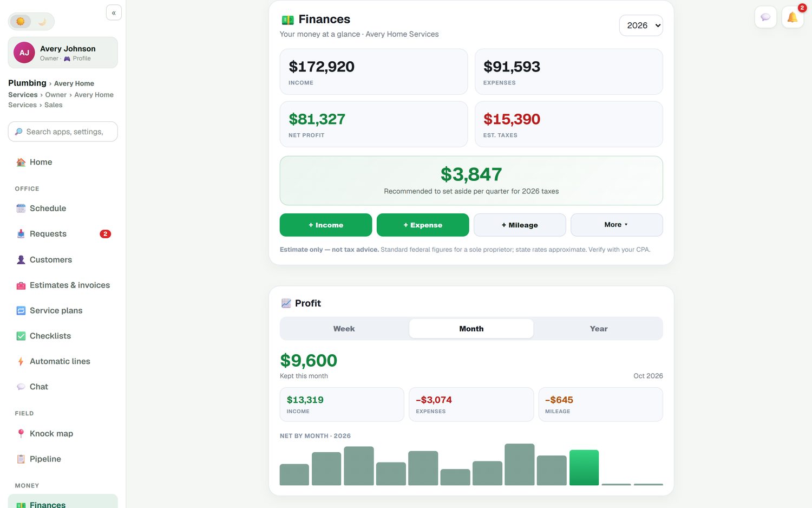Collapse the sidebar with the double chevron
The width and height of the screenshot is (812, 508).
pos(114,12)
